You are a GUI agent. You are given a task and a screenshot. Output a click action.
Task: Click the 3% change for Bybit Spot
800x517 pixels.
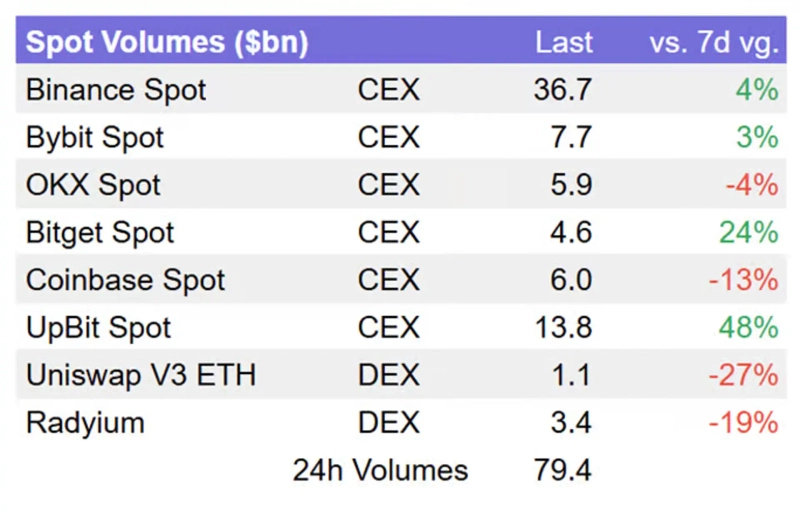[757, 137]
